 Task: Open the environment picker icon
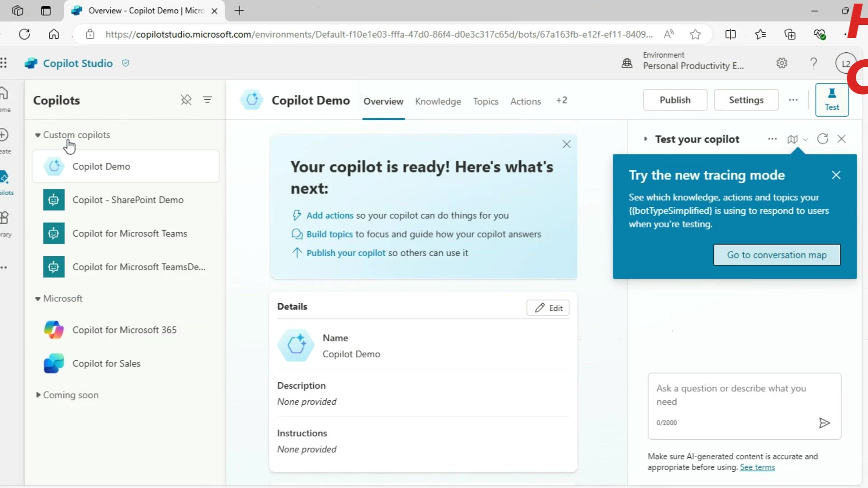point(627,63)
